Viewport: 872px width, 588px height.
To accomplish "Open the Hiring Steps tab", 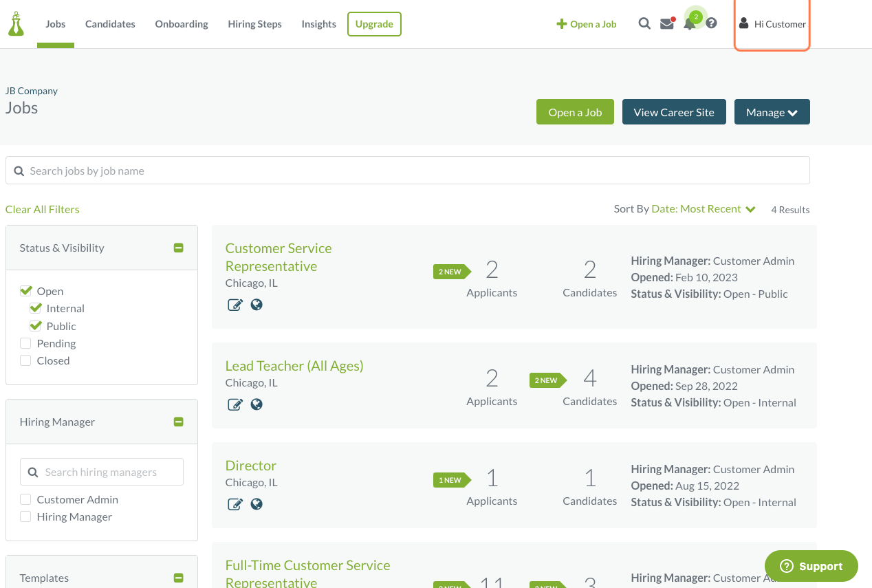I will point(255,24).
